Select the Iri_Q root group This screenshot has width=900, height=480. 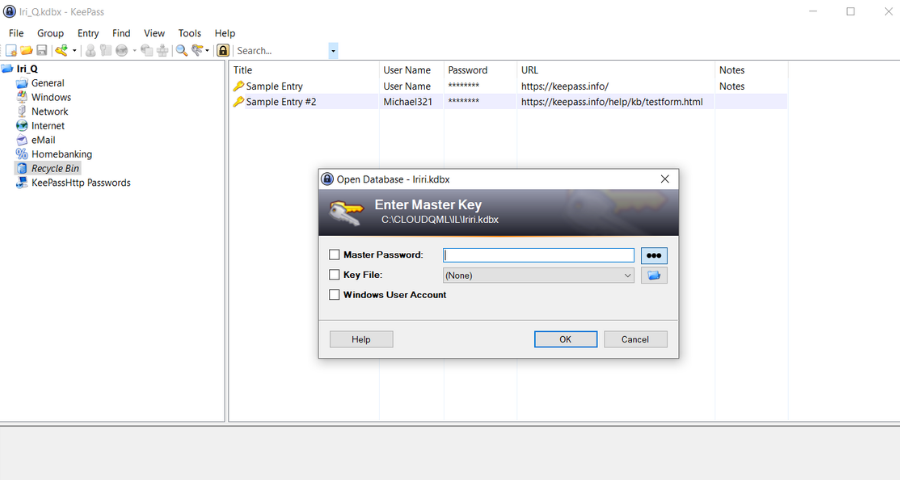coord(27,69)
